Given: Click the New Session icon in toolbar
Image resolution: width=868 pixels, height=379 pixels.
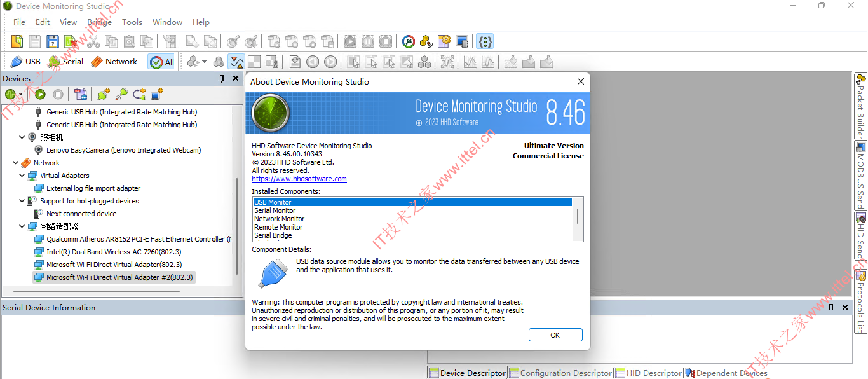Looking at the screenshot, I should 17,41.
